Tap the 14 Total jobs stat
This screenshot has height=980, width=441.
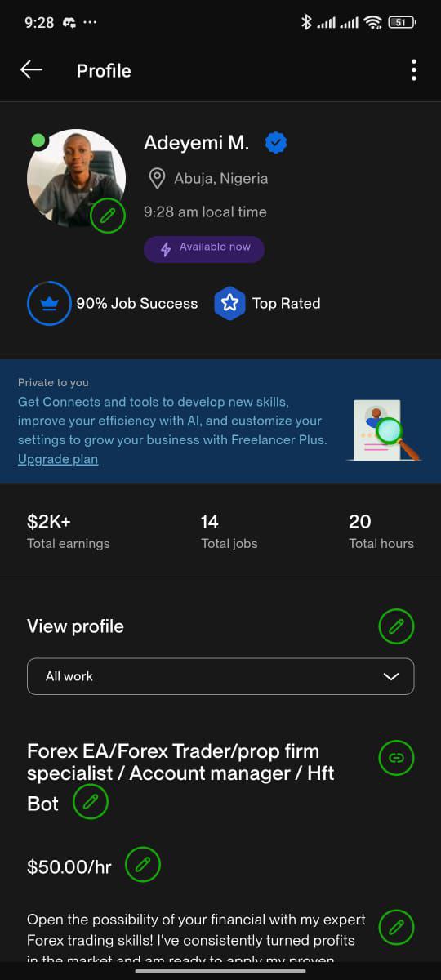[229, 531]
